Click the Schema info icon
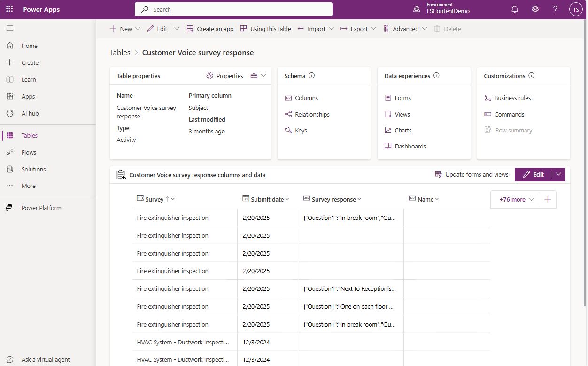The width and height of the screenshot is (588, 366). 311,76
